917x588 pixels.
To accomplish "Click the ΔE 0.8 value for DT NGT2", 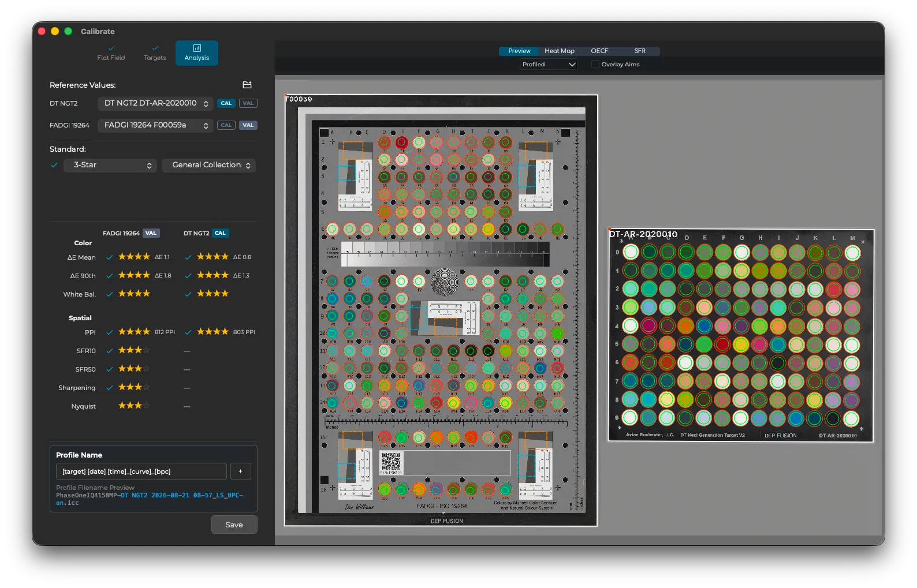I will tap(243, 257).
